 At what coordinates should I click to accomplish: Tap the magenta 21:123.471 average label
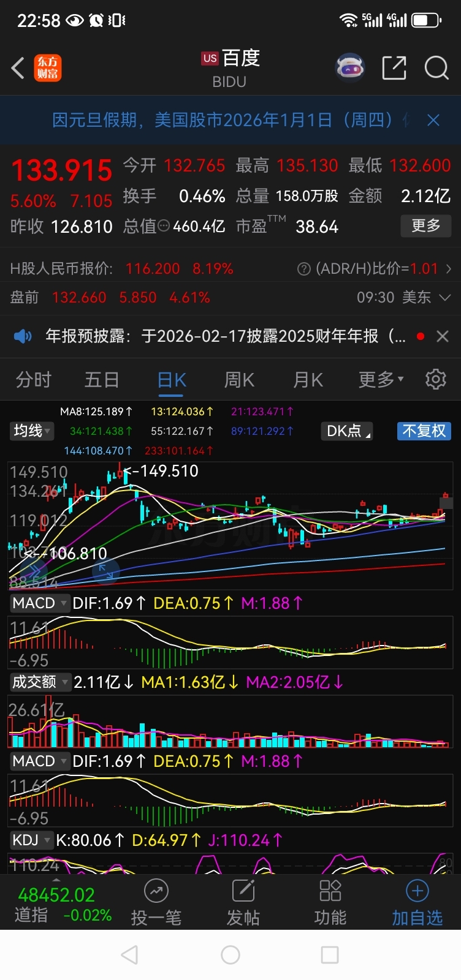(x=262, y=412)
